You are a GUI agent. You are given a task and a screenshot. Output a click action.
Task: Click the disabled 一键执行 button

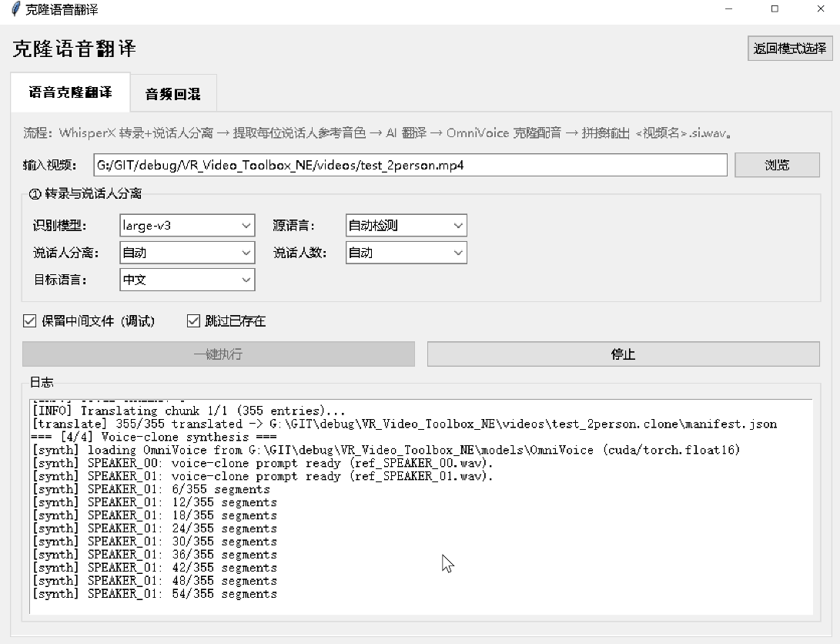click(x=219, y=354)
